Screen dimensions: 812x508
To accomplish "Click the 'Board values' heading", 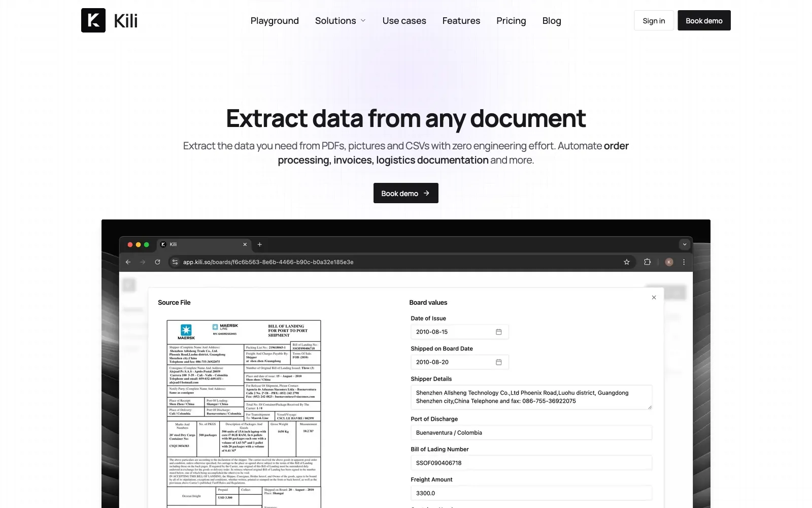I will click(x=428, y=302).
